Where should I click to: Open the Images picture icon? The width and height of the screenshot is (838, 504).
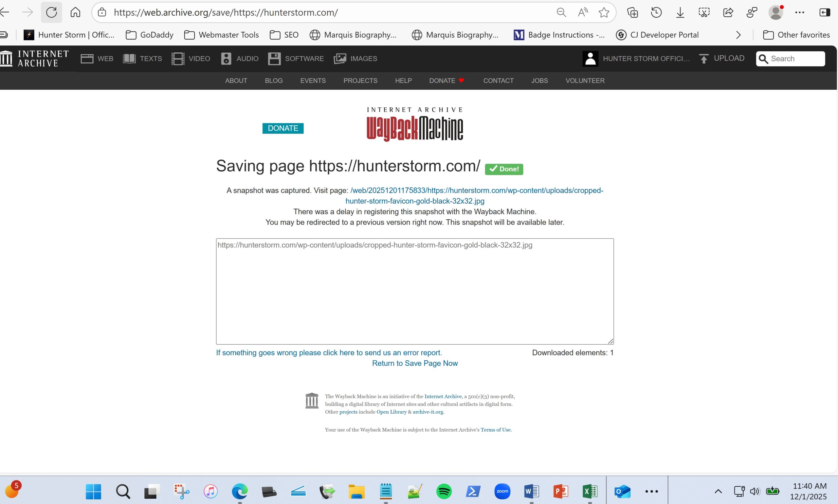(x=340, y=58)
